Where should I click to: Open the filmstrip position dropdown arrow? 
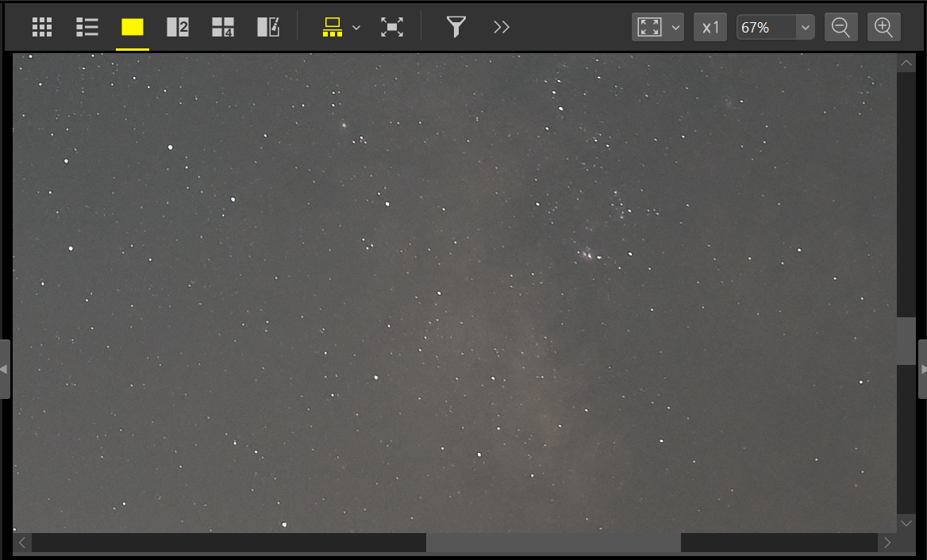[x=356, y=28]
